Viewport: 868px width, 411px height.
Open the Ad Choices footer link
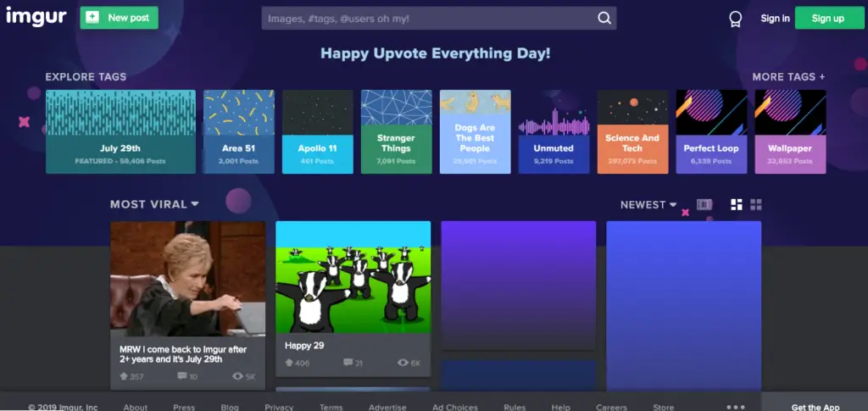(x=455, y=407)
